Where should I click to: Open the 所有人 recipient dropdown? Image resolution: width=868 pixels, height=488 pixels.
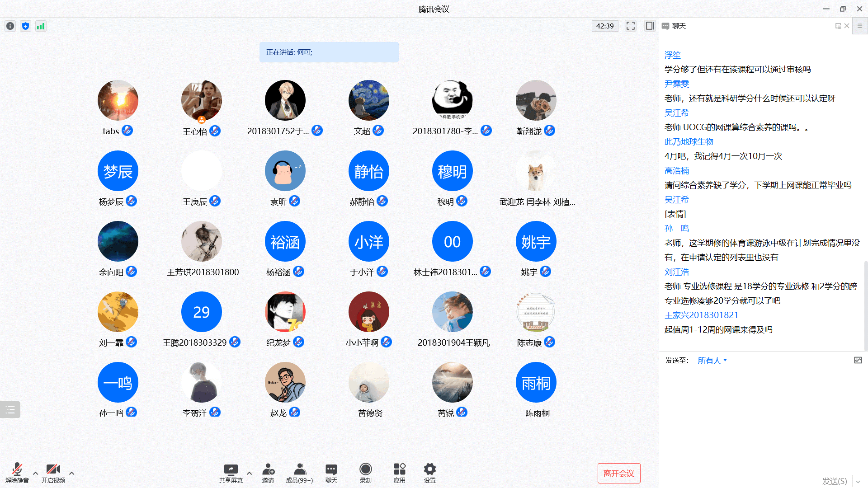(x=712, y=361)
